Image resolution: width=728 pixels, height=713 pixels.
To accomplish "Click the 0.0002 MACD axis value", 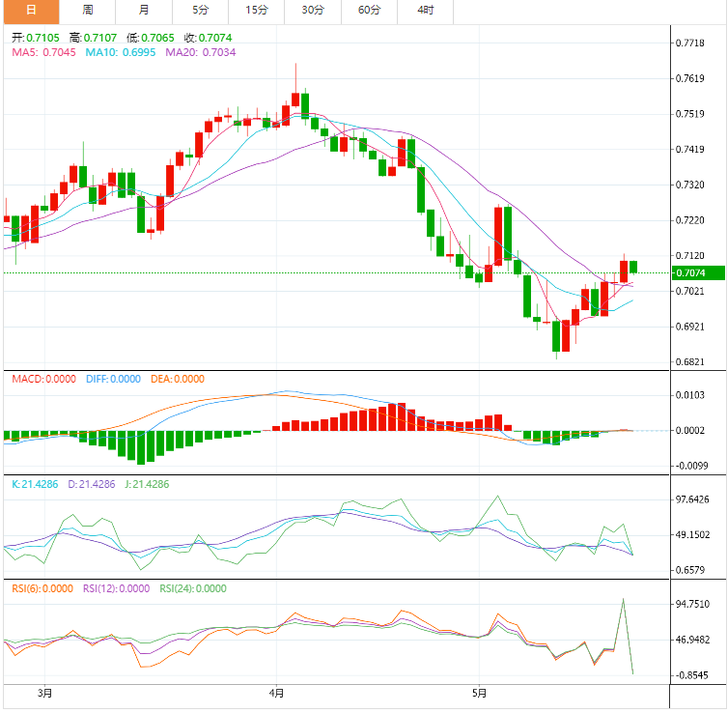I will pos(690,431).
